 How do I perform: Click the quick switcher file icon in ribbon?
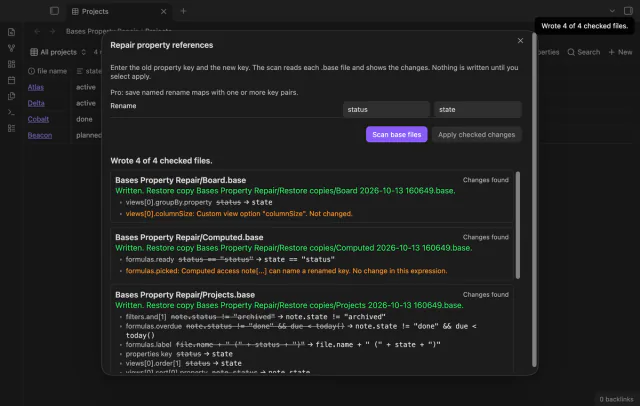[11, 32]
